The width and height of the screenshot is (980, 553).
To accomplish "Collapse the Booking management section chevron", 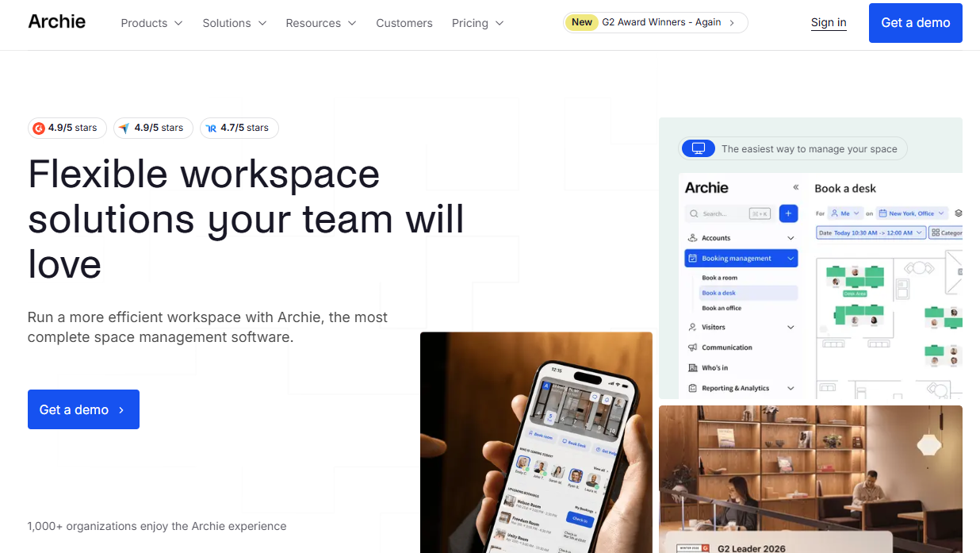I will coord(791,259).
